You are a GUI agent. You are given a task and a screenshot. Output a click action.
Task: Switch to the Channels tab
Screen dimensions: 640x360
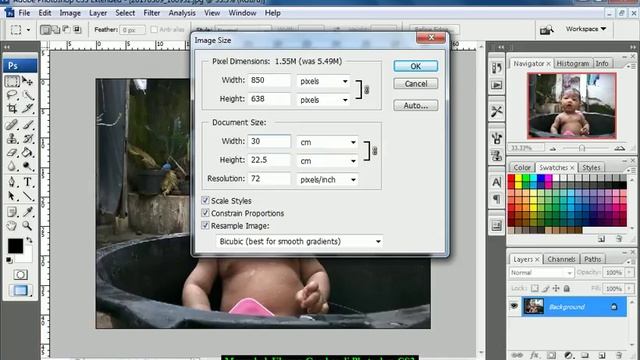pos(561,259)
